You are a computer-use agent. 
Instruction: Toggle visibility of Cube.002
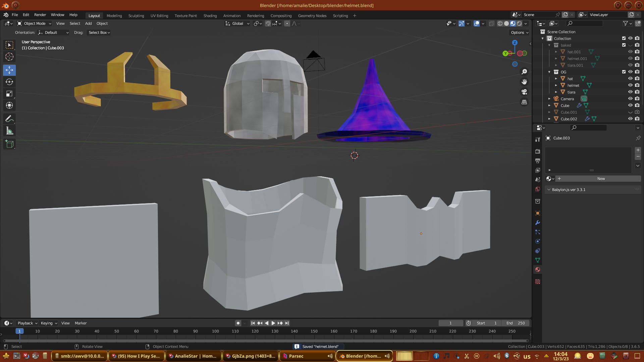630,119
